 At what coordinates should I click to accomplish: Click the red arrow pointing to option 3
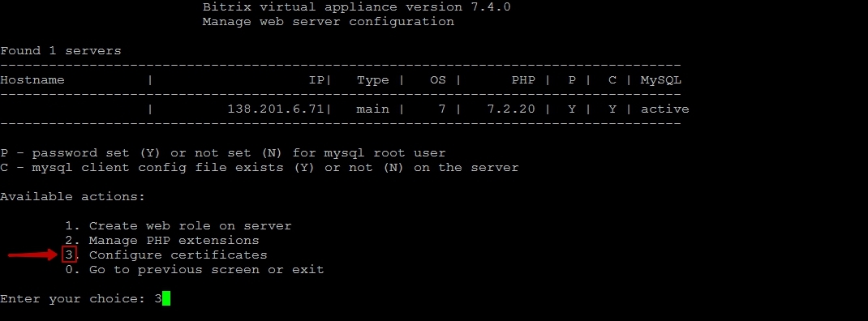click(33, 255)
